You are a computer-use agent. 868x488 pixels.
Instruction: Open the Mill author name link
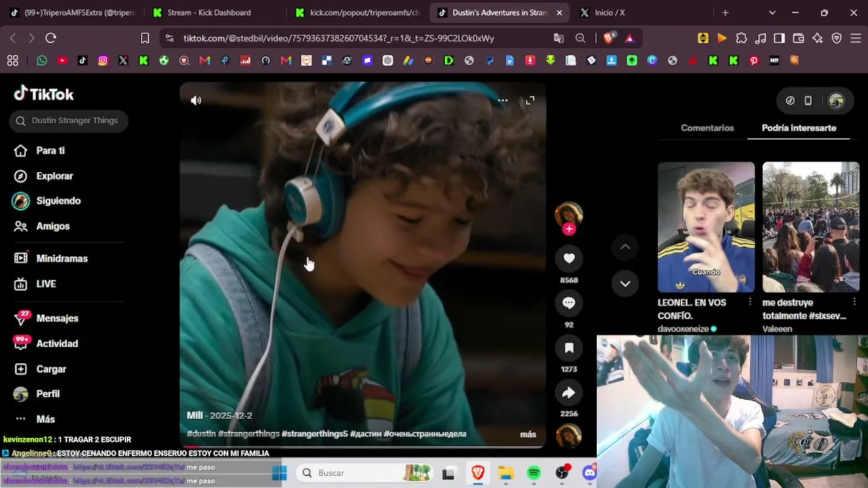195,415
